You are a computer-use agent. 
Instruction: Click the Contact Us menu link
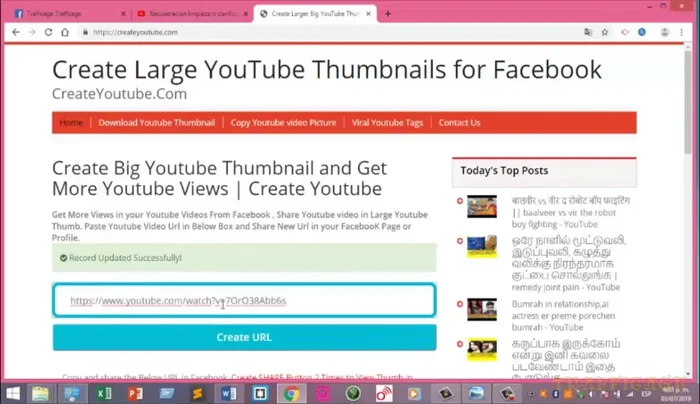(459, 123)
